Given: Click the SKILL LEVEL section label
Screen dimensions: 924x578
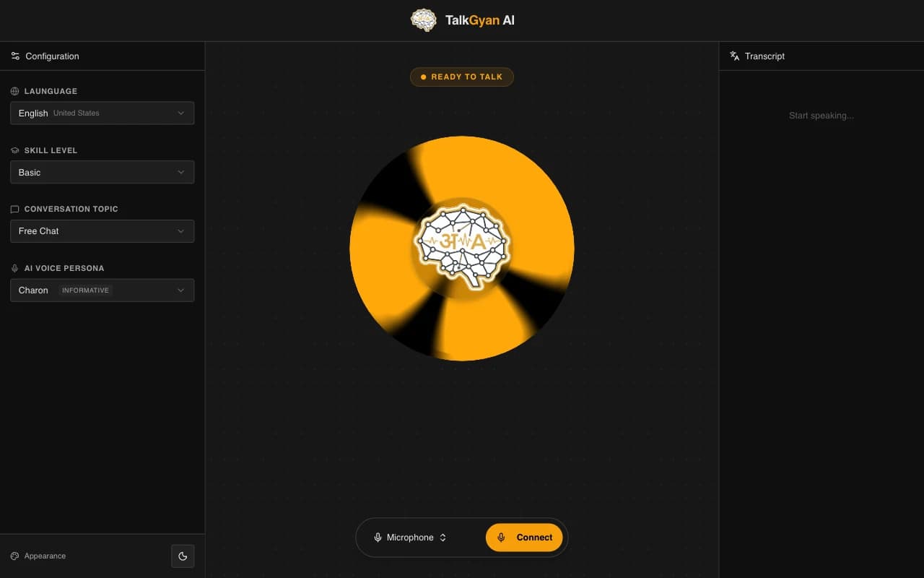Looking at the screenshot, I should click(51, 150).
